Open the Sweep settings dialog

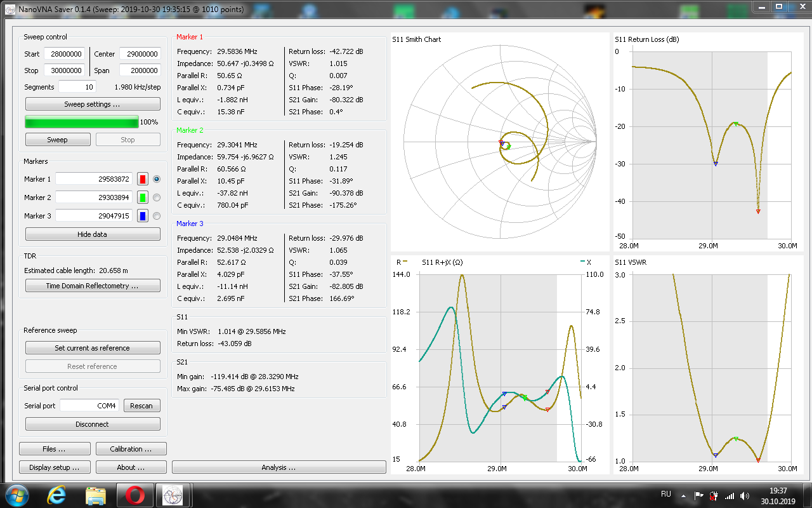(x=93, y=104)
